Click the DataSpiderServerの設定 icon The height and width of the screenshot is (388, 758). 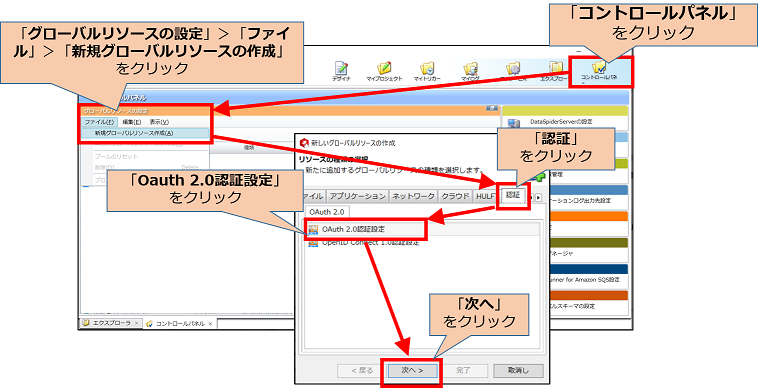pyautogui.click(x=514, y=123)
